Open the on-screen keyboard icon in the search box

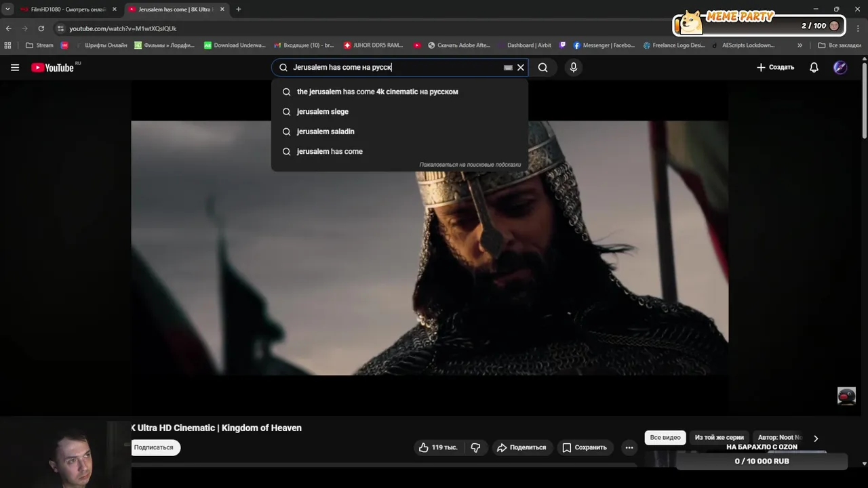[508, 68]
